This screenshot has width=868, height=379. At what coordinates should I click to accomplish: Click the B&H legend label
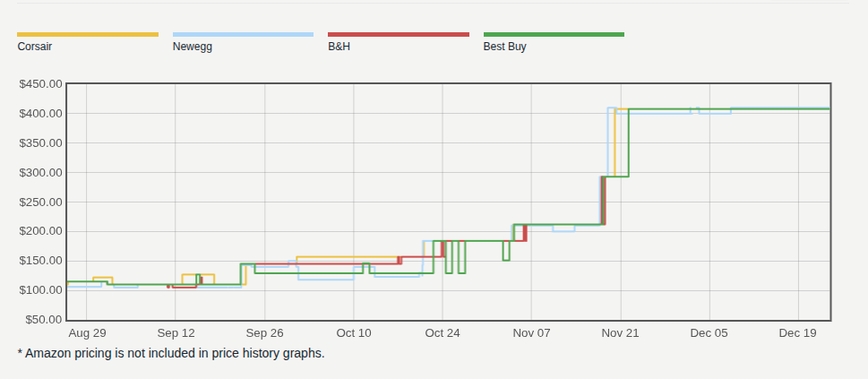point(339,47)
